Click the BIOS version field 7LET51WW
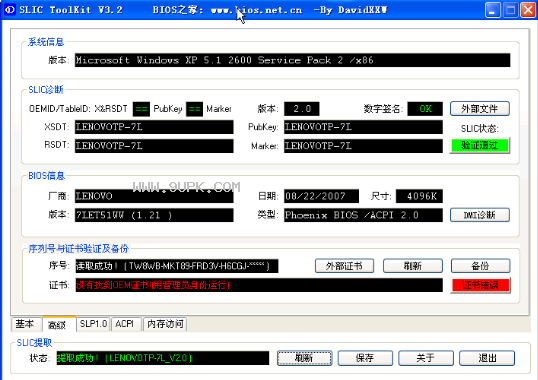This screenshot has height=380, width=538. click(154, 215)
